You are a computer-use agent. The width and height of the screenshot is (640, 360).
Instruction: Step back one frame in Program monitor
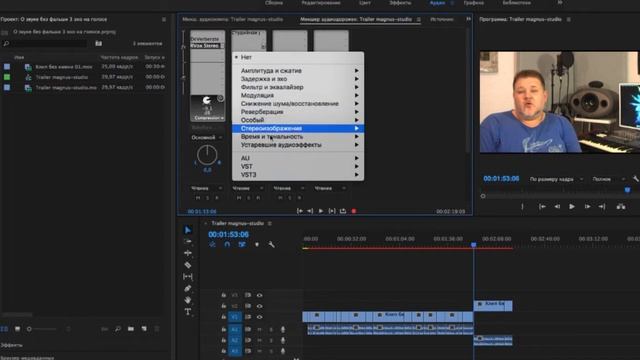pos(557,207)
